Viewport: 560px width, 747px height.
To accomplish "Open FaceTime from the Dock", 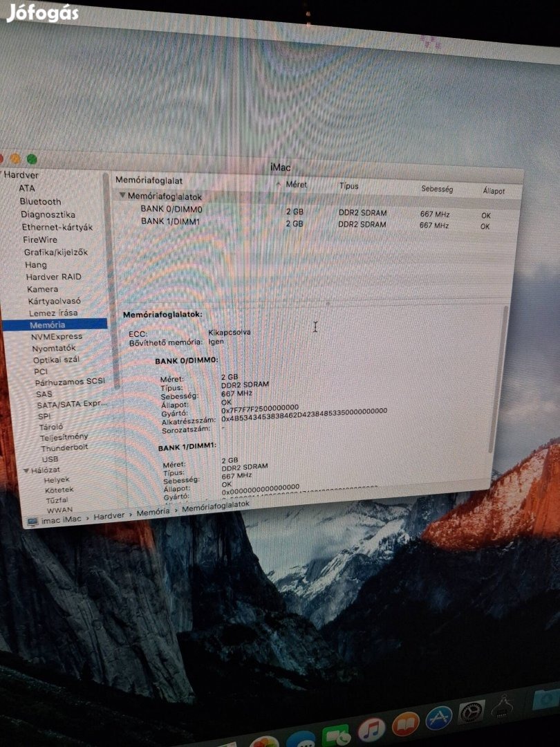I will pos(337,736).
